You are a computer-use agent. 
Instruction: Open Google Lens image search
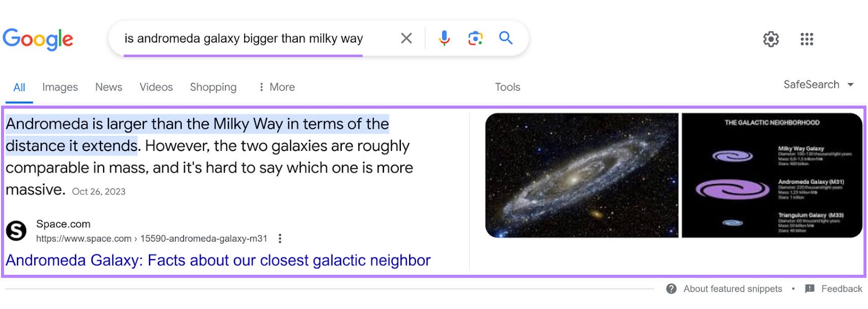click(x=475, y=38)
